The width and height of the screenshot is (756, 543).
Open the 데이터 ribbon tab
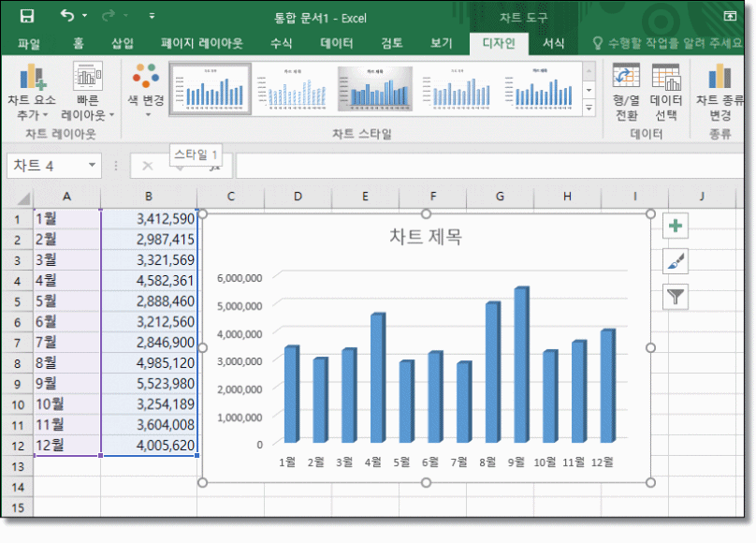pyautogui.click(x=337, y=44)
